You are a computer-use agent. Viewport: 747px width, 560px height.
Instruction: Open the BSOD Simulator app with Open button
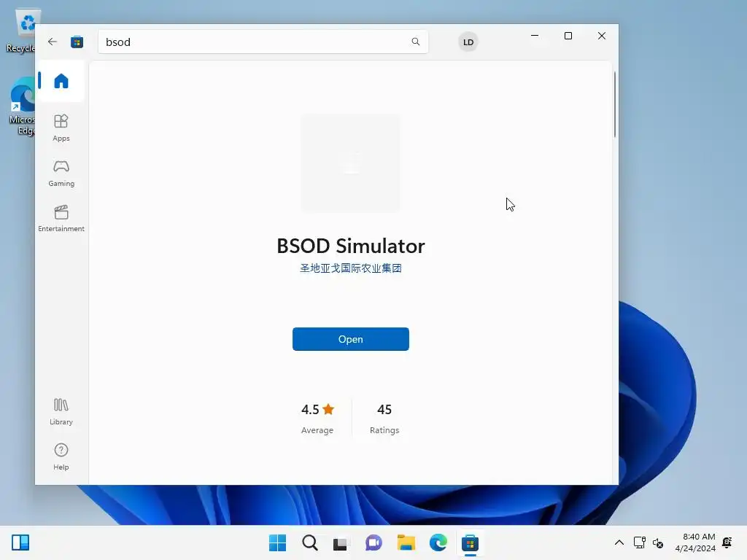[351, 339]
